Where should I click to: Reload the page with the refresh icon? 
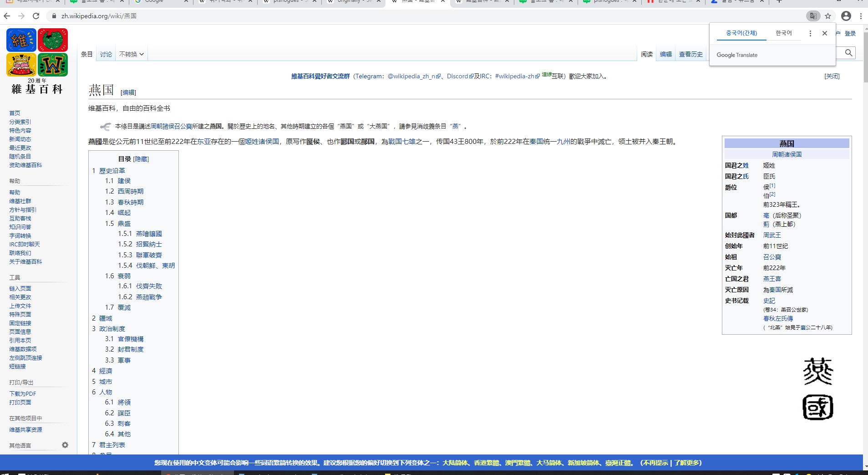[x=36, y=16]
